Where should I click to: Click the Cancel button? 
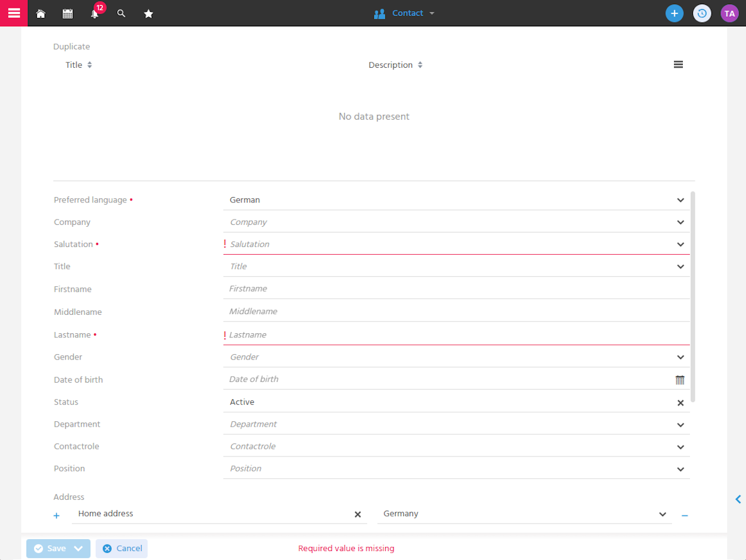coord(121,549)
